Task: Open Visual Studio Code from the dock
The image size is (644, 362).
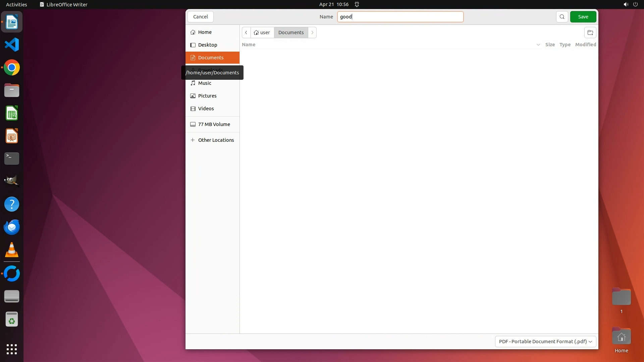Action: [x=12, y=45]
